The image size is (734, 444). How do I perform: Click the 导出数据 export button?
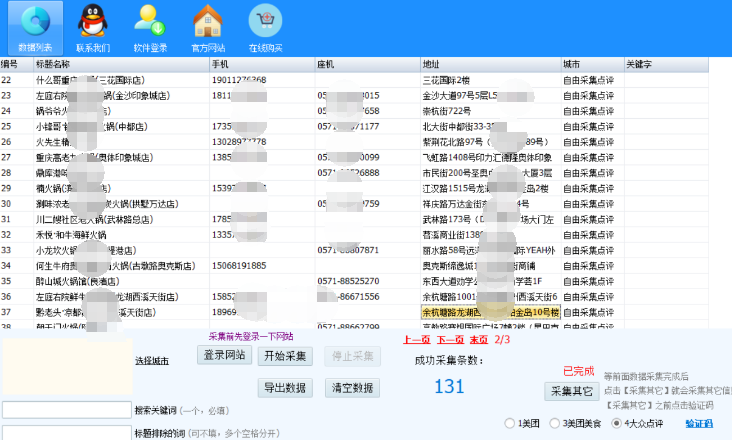[285, 388]
